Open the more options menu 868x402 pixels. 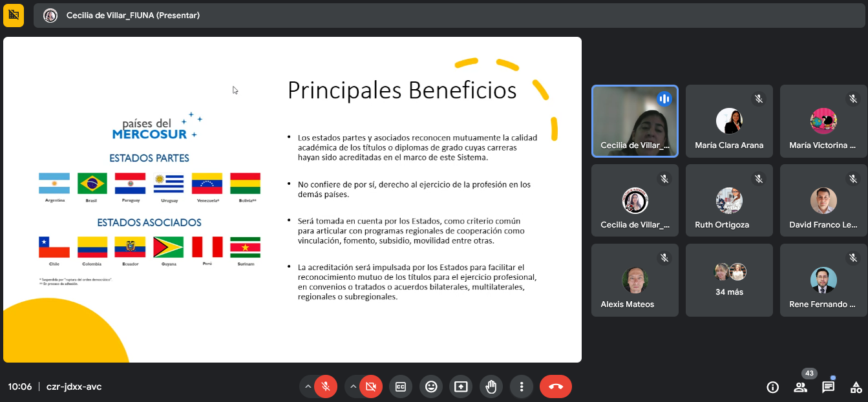[x=521, y=386]
